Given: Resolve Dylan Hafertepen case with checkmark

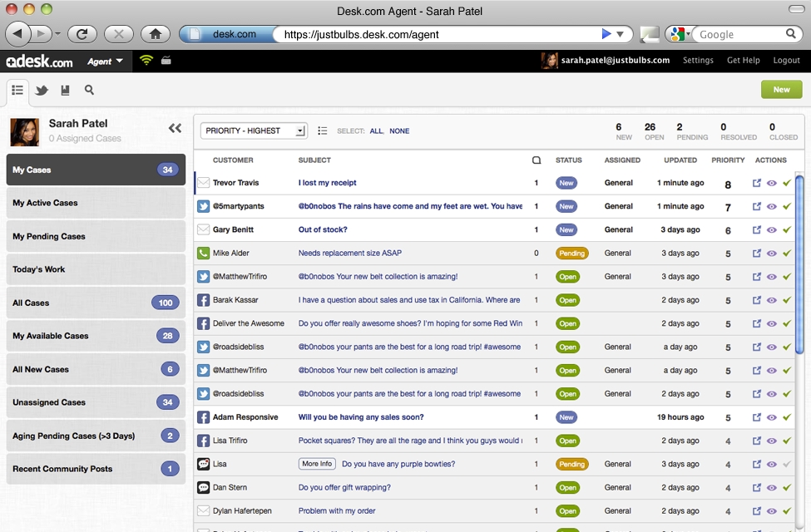Looking at the screenshot, I should pyautogui.click(x=787, y=510).
